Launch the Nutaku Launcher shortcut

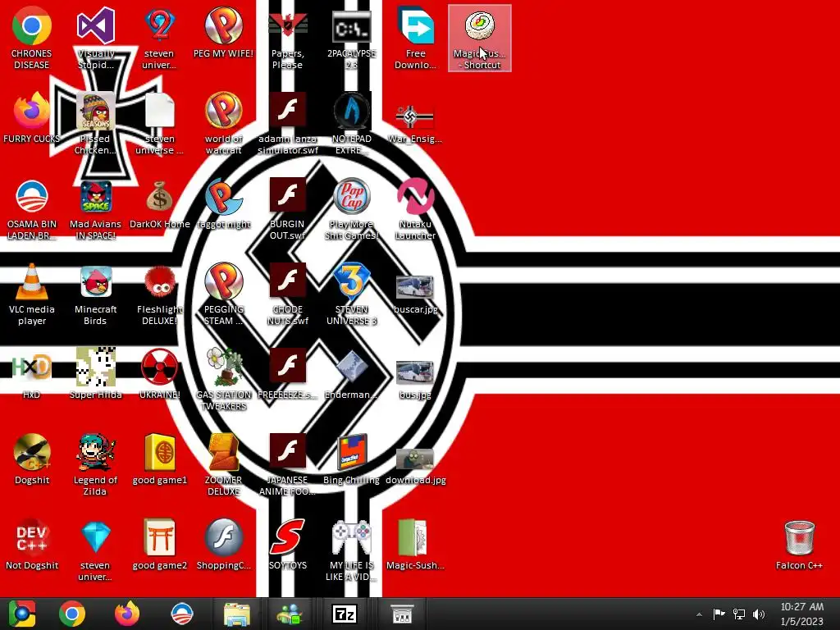click(415, 209)
